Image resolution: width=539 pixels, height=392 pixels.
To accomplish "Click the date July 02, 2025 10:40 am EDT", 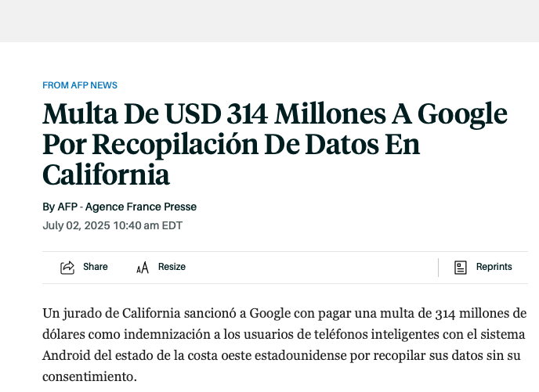I will (112, 225).
